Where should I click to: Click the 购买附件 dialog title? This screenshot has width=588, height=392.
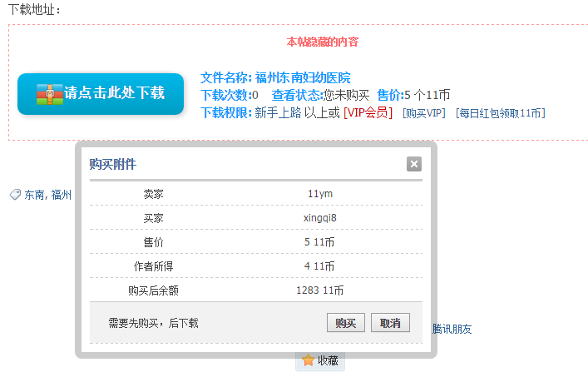(113, 164)
